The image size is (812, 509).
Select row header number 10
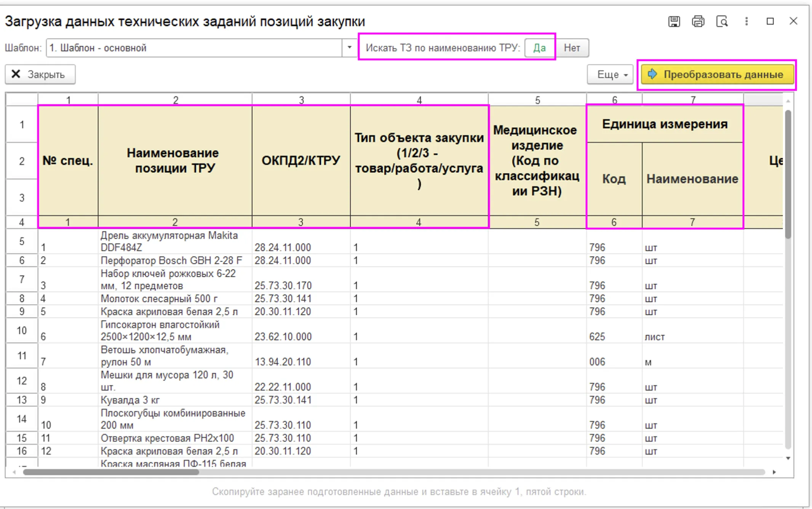click(22, 331)
